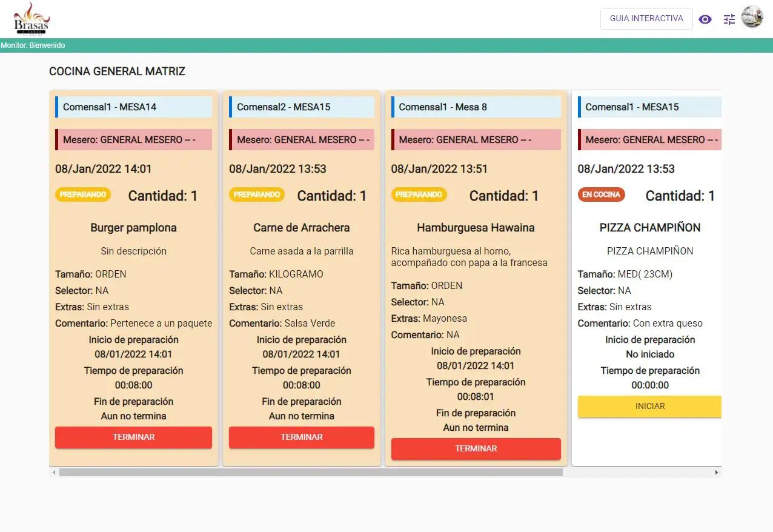
Task: Open the filter settings sliders icon
Action: click(729, 19)
